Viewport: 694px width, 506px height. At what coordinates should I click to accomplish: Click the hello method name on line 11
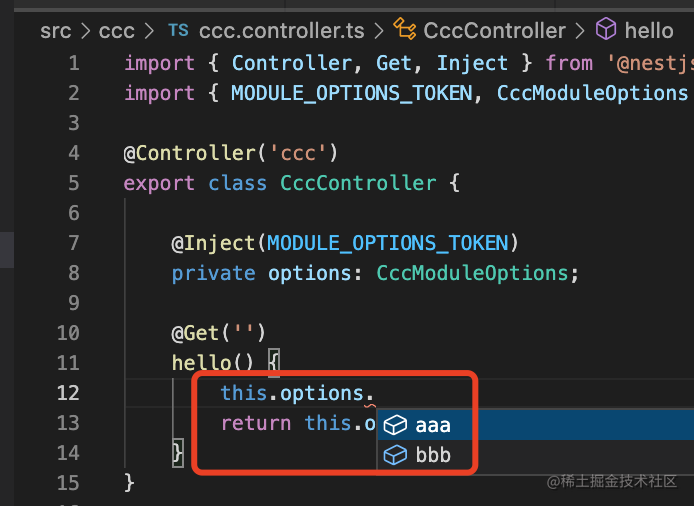click(x=201, y=363)
